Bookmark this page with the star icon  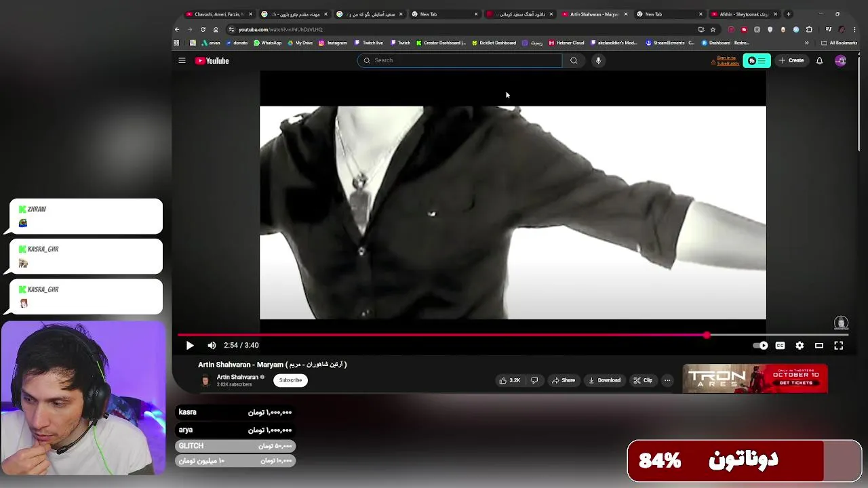click(x=713, y=29)
